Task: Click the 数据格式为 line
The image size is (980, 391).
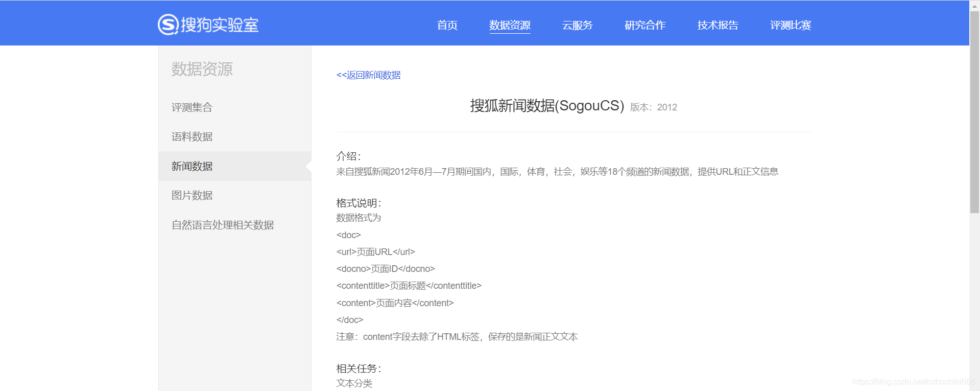Action: click(x=358, y=218)
